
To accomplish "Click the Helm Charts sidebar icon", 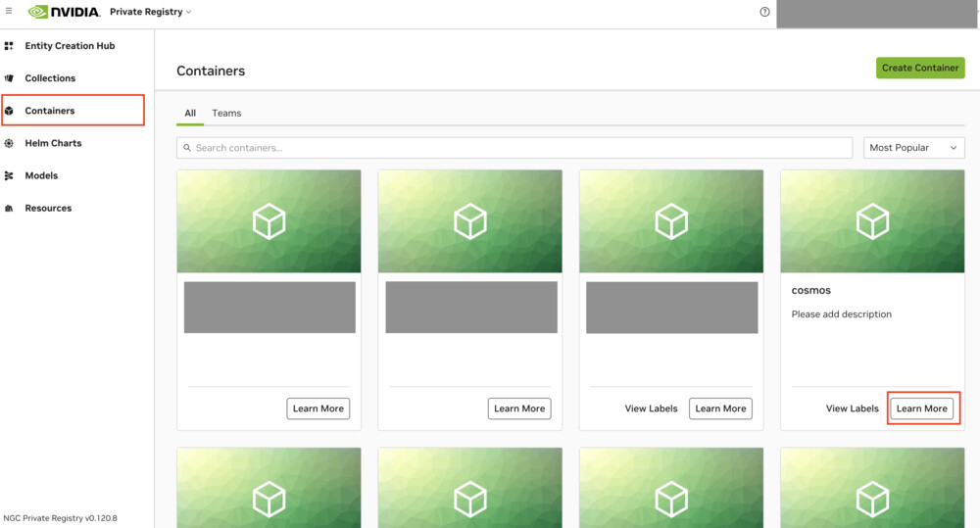I will click(x=10, y=143).
